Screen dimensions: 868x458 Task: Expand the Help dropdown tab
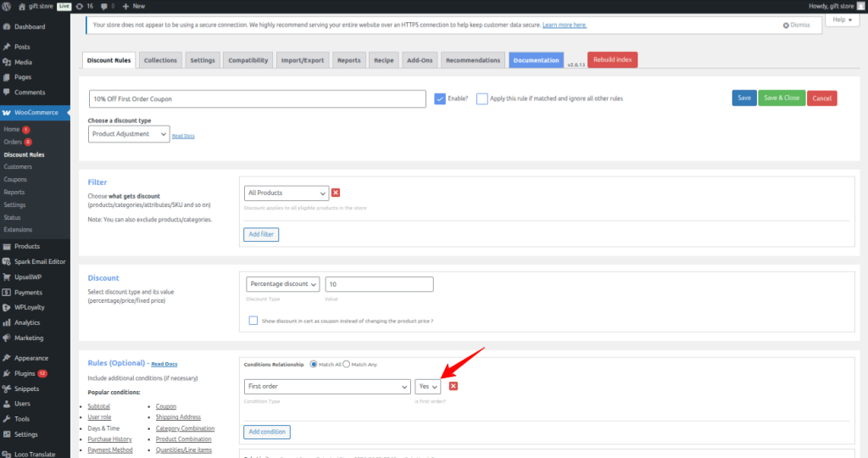843,20
